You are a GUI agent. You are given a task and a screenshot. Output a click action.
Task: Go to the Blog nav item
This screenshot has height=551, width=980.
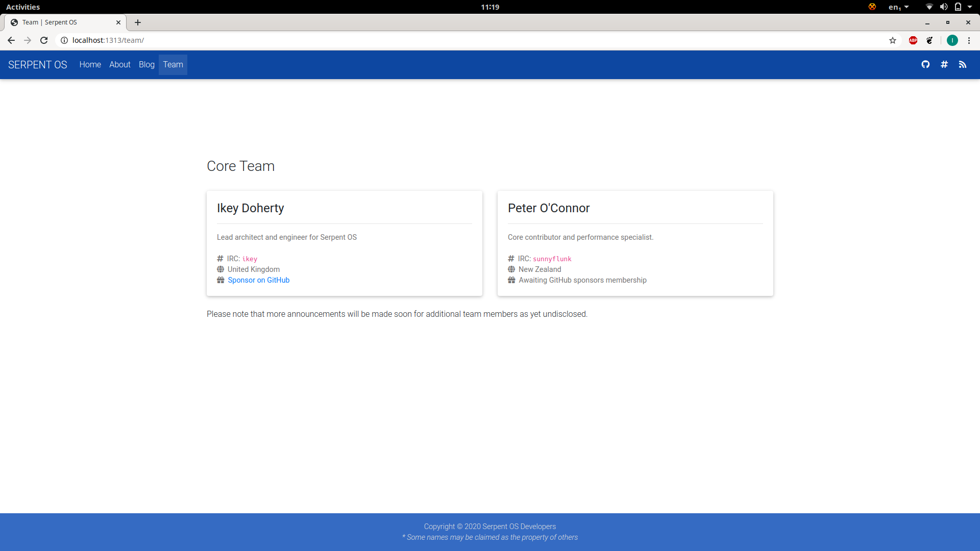[x=146, y=65]
